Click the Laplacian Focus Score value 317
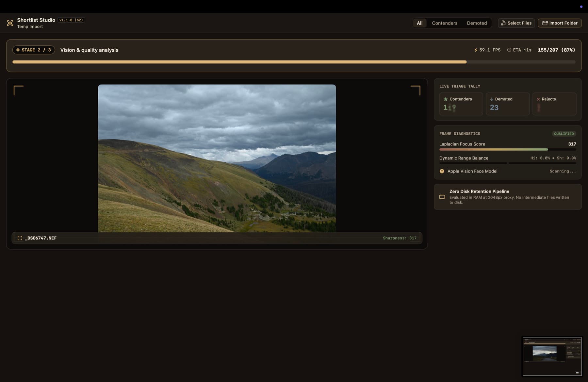The width and height of the screenshot is (588, 382). [x=572, y=144]
